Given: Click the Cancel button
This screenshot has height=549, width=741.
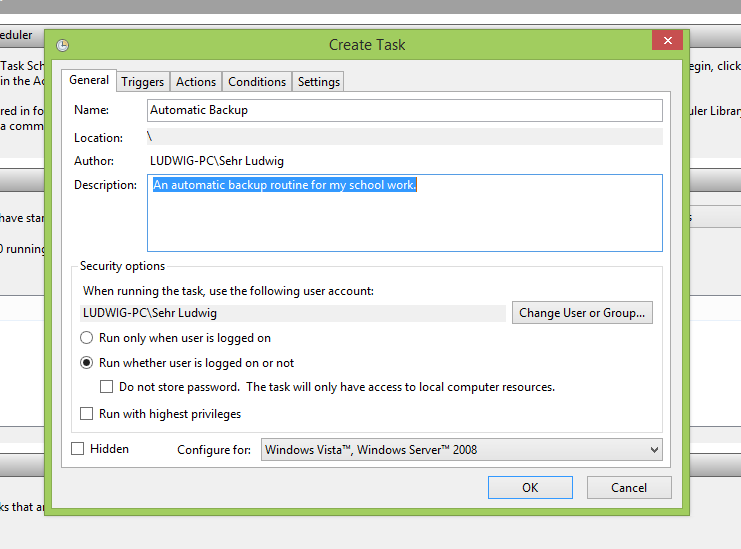Looking at the screenshot, I should coord(629,488).
